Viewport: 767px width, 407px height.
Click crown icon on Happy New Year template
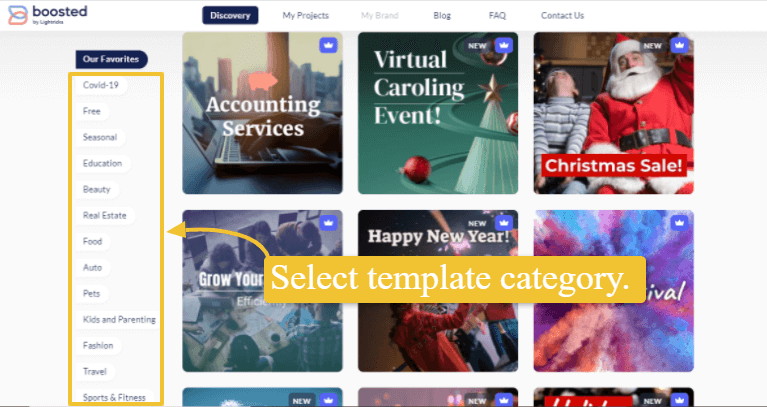[x=503, y=223]
